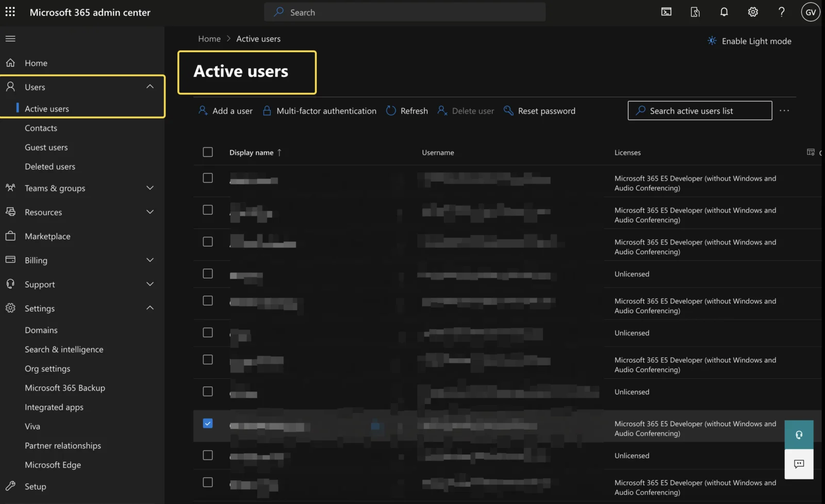Open Microsoft Edge settings in sidebar
The image size is (825, 504).
click(53, 465)
